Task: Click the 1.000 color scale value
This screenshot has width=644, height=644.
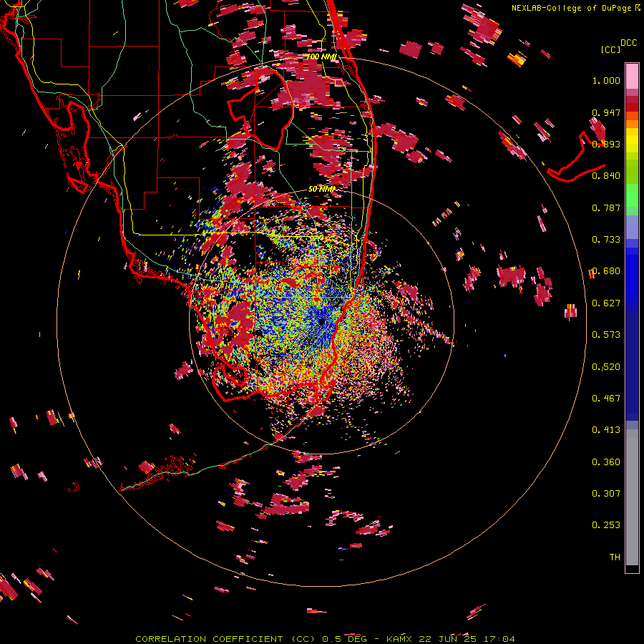Action: (x=606, y=80)
